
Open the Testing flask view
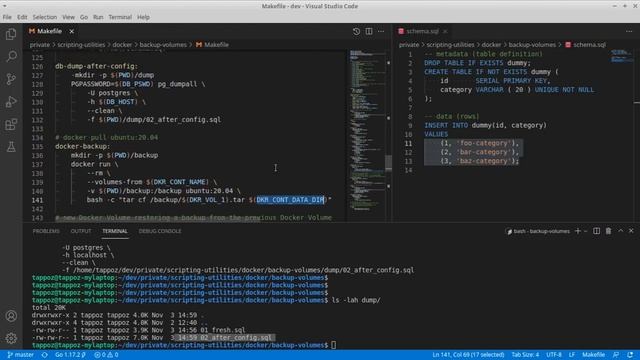pos(11,147)
